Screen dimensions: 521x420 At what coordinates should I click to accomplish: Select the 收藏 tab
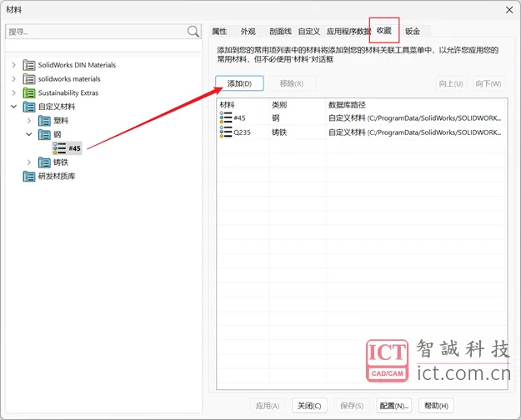coord(384,31)
